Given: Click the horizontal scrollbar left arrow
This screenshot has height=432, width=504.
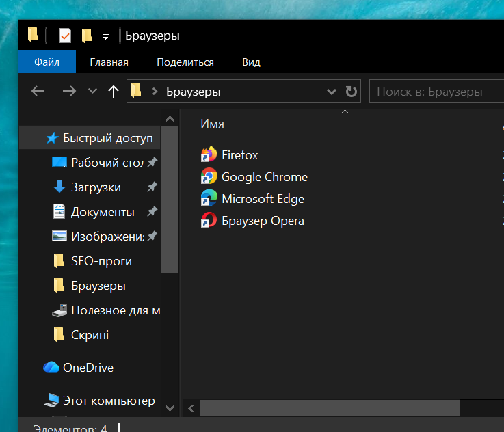Looking at the screenshot, I should pyautogui.click(x=191, y=408).
